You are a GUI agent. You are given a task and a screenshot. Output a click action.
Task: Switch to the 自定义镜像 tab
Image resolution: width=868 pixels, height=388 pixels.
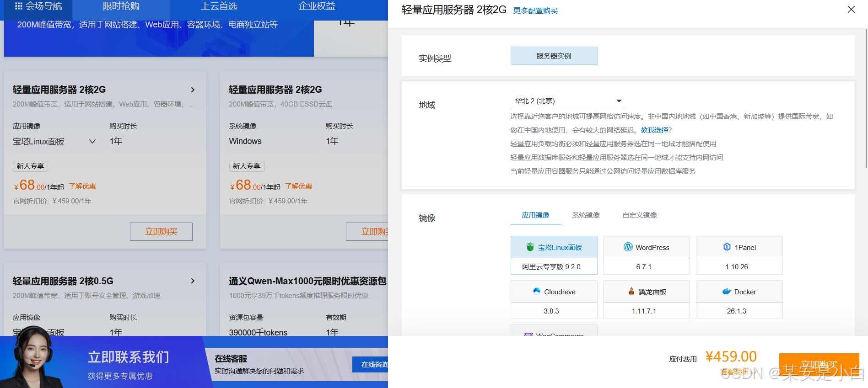(640, 215)
